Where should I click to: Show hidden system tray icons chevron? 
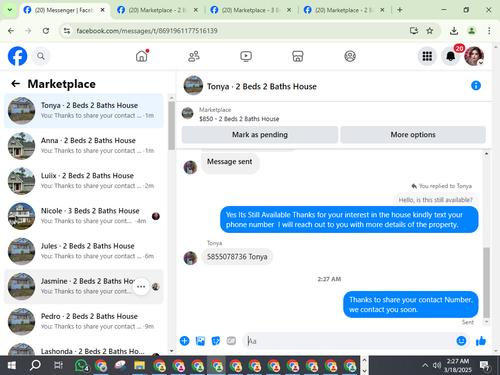click(x=425, y=366)
